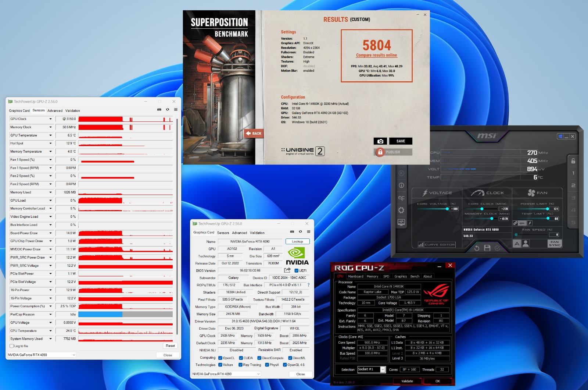
Task: Enable Log to file checkbox
Action: pos(11,346)
